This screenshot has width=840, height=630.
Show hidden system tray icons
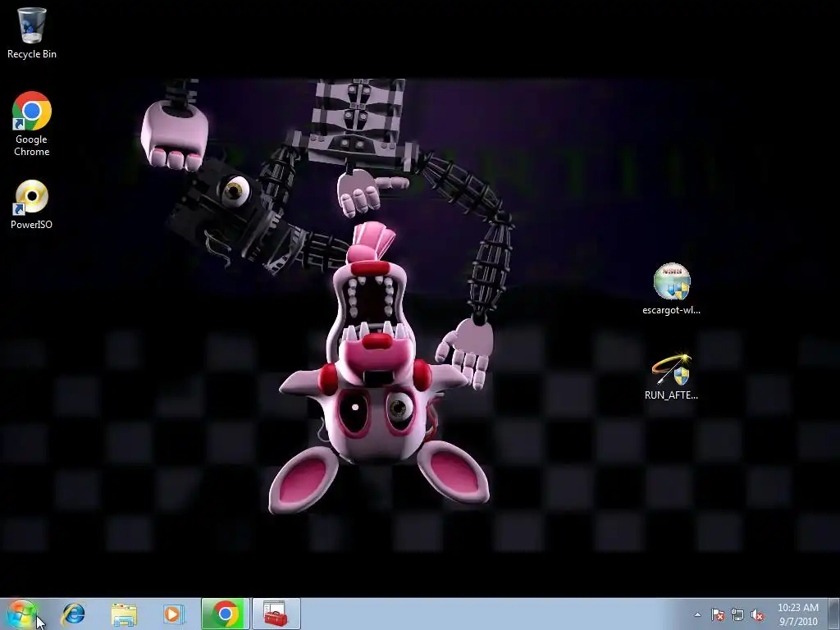point(697,614)
